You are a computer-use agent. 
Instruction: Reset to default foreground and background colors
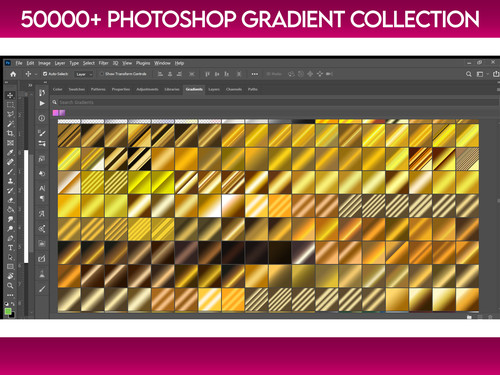pyautogui.click(x=7, y=304)
